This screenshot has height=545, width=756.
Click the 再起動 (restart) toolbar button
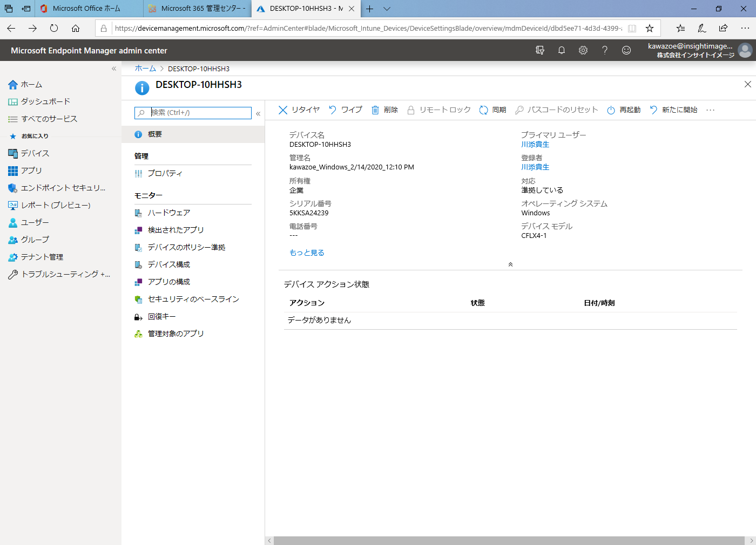(x=624, y=110)
